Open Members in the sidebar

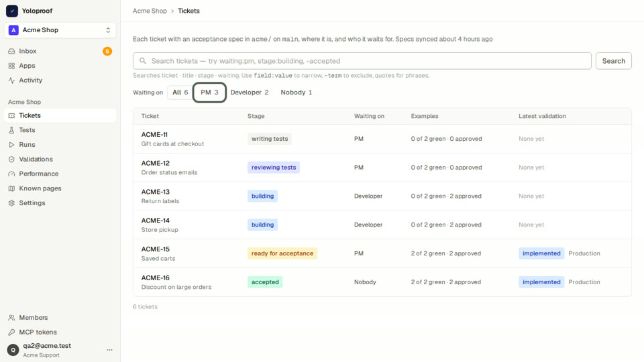click(x=60, y=318)
